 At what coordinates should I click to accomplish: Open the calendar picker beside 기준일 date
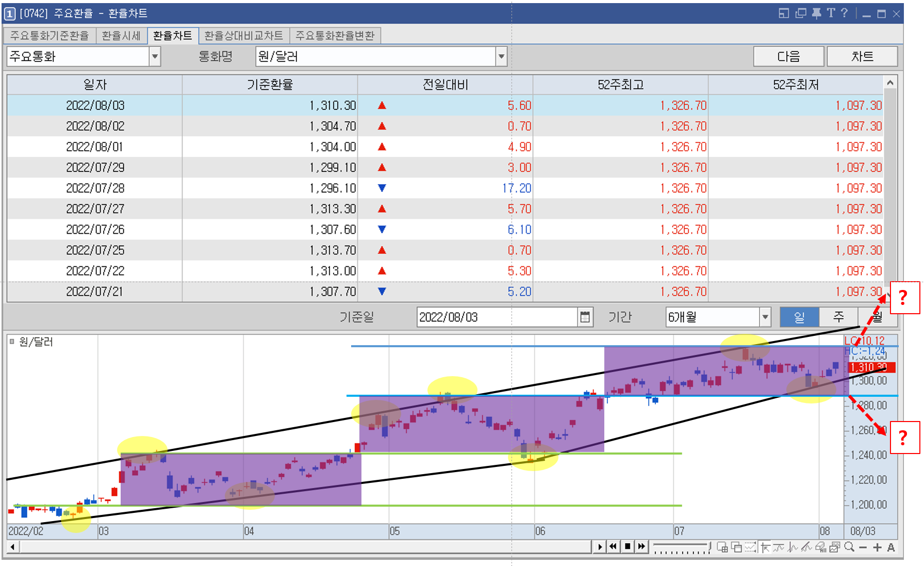(585, 317)
